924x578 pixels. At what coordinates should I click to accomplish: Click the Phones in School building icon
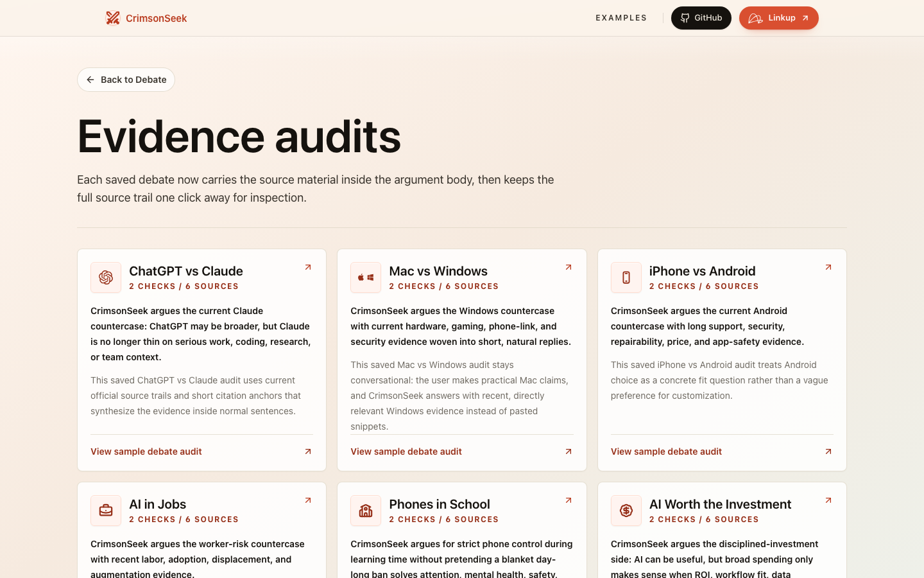pyautogui.click(x=366, y=511)
